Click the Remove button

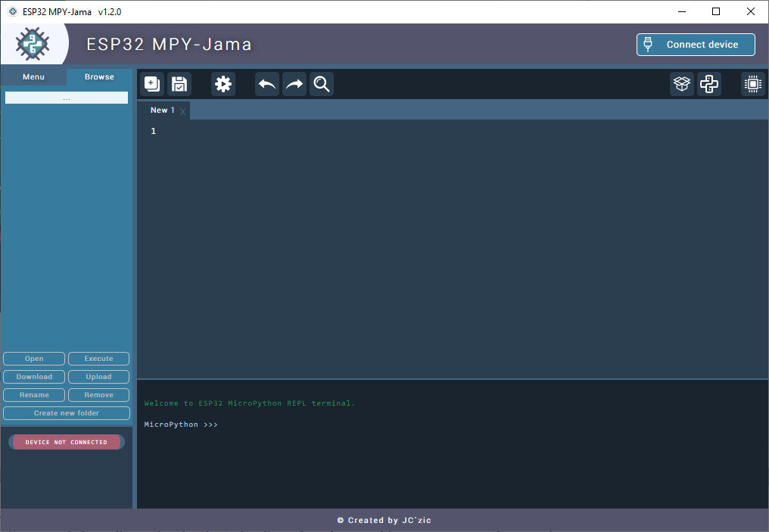[98, 395]
